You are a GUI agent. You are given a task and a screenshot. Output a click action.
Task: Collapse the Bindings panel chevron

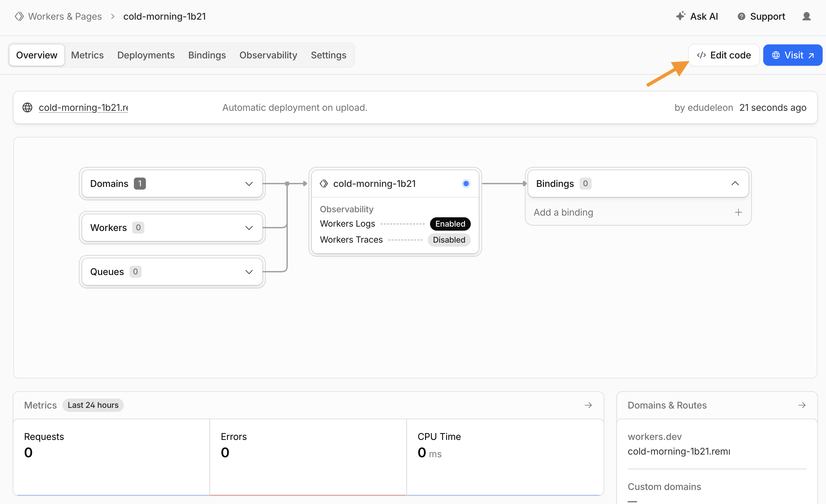[x=735, y=184]
